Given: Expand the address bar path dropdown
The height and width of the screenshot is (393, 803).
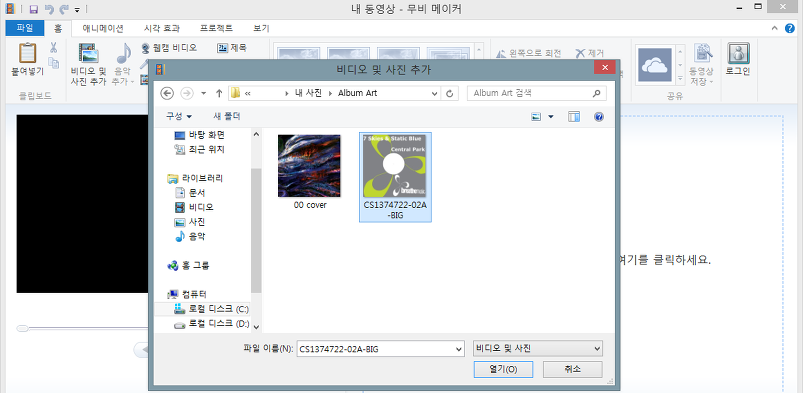Looking at the screenshot, I should coord(435,93).
